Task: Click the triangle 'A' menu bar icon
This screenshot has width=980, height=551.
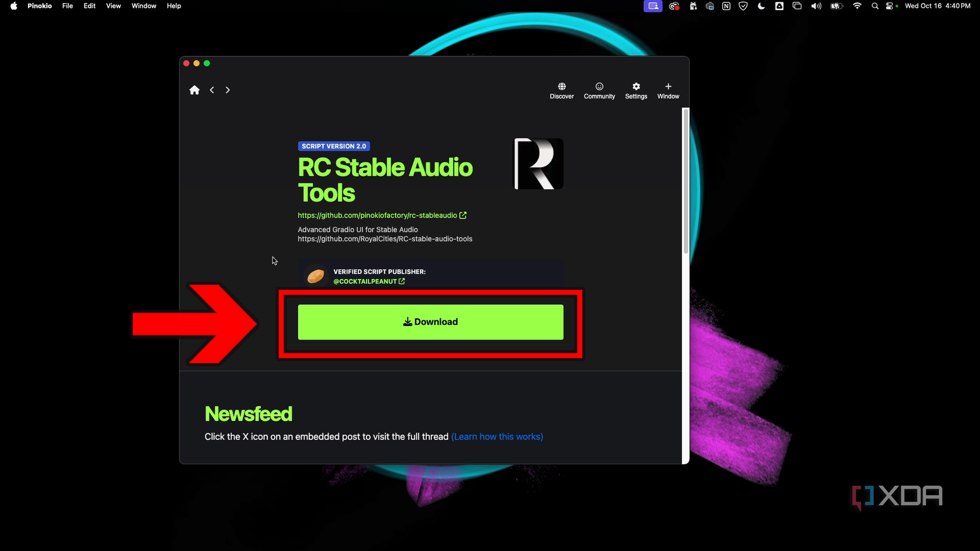Action: (779, 6)
